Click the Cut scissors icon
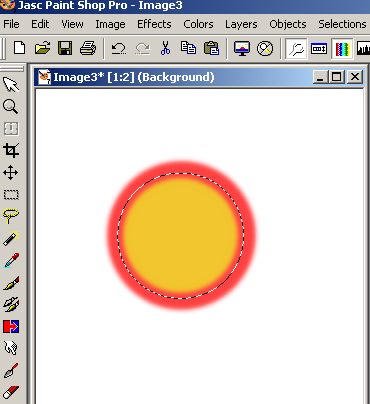Viewport: 370px width, 404px height. [x=165, y=48]
